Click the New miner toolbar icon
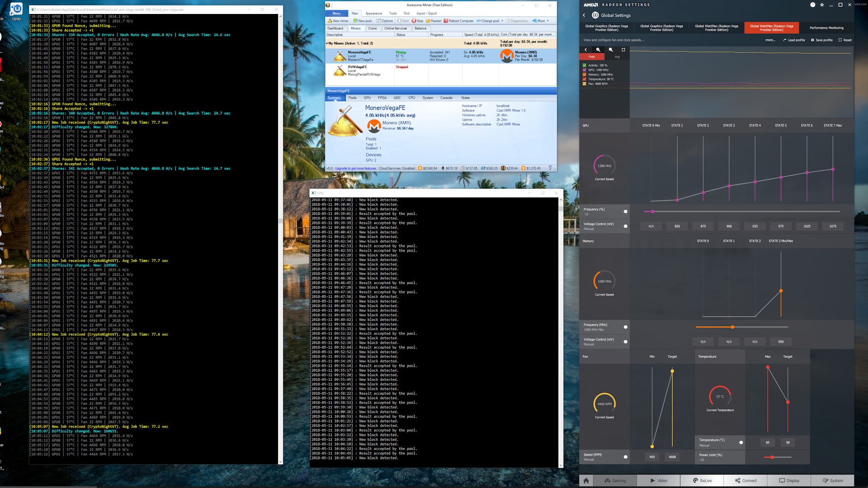868x488 pixels. [330, 21]
